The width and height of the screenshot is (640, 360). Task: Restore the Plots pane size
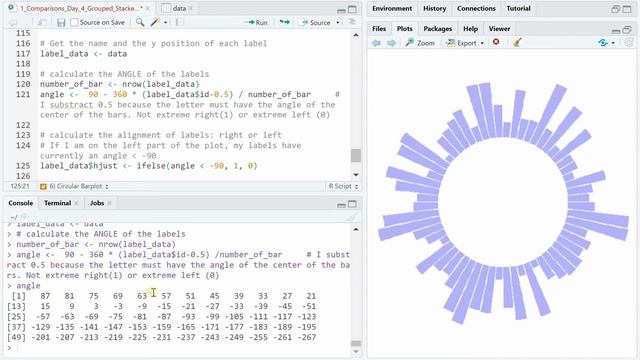pos(627,29)
